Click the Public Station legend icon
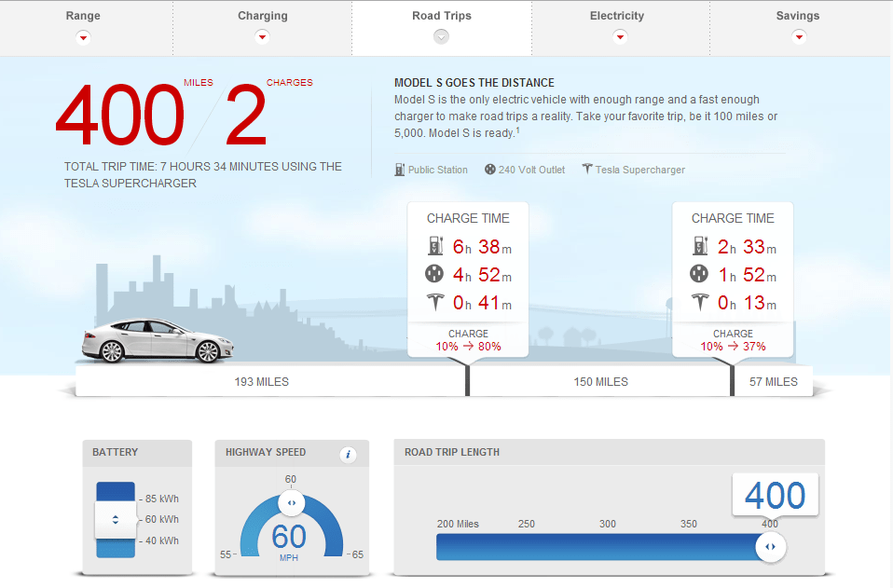 pos(400,170)
